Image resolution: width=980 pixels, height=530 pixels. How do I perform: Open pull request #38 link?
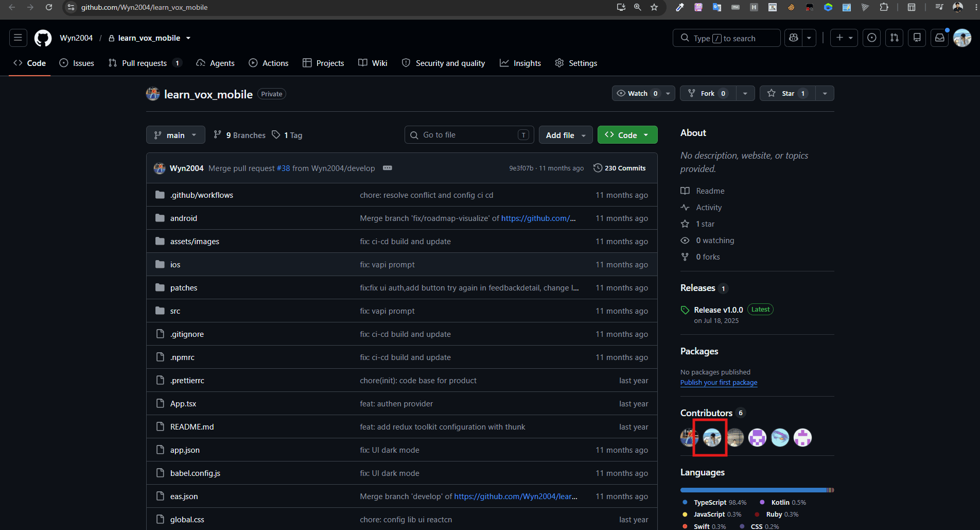pyautogui.click(x=283, y=168)
